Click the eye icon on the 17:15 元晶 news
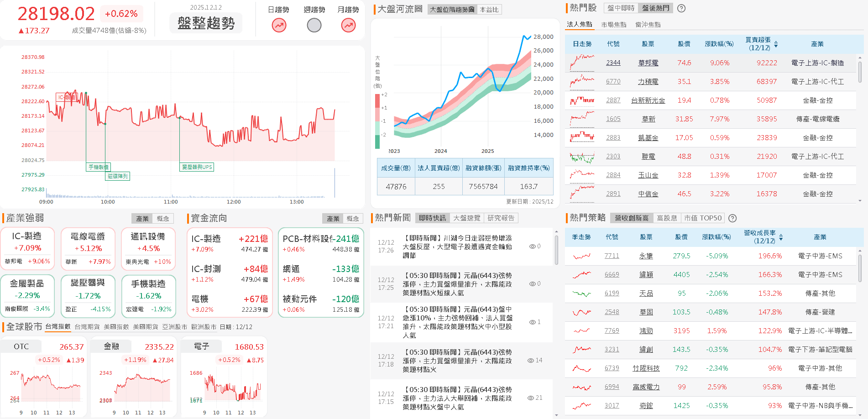Image resolution: width=868 pixels, height=419 pixels. coord(531,398)
